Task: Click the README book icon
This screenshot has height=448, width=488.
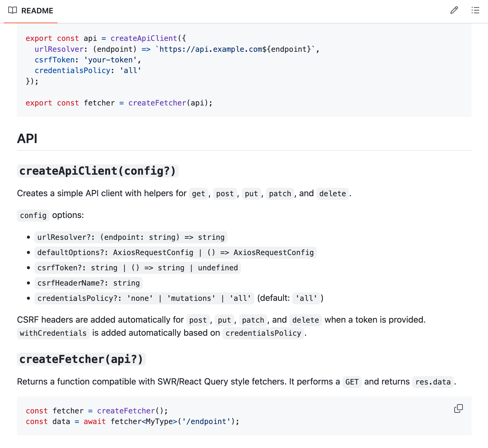Action: (x=13, y=10)
